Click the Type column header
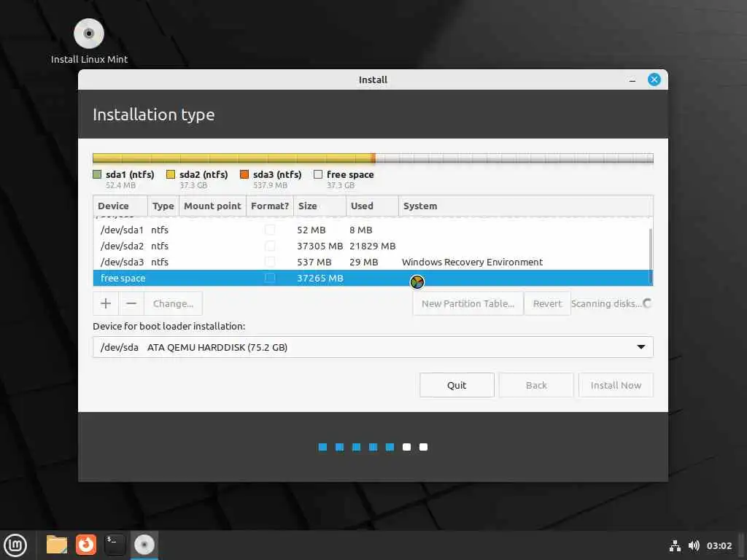The height and width of the screenshot is (560, 747). (163, 206)
